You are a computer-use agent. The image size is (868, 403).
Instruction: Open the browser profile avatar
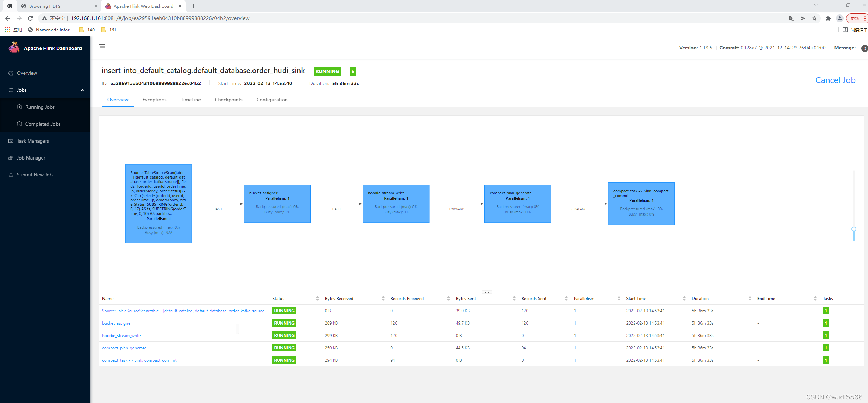point(840,18)
